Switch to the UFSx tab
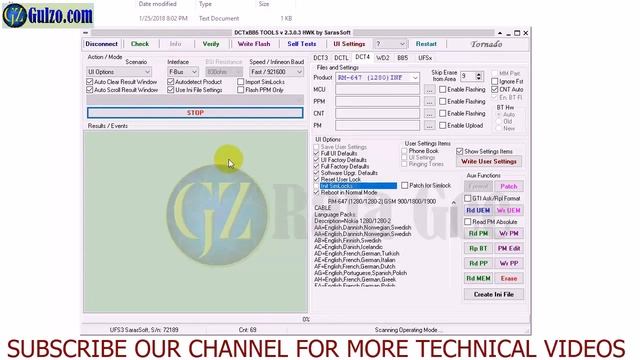 425,58
